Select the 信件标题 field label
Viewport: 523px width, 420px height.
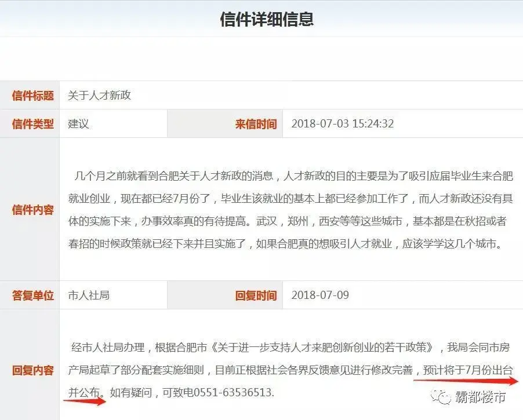pyautogui.click(x=33, y=96)
